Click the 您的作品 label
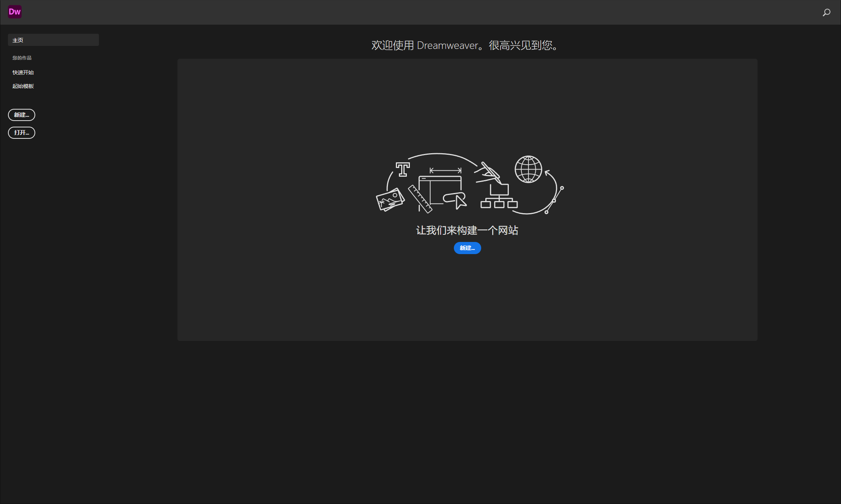The width and height of the screenshot is (841, 504). [x=22, y=58]
